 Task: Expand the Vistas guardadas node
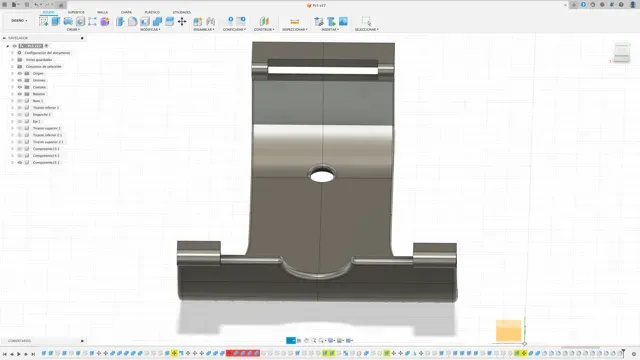click(12, 60)
